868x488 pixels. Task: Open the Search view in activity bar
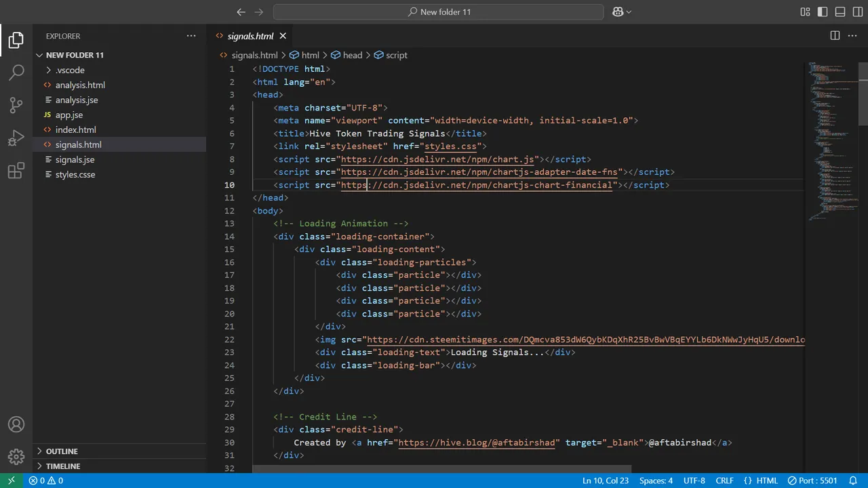[16, 73]
